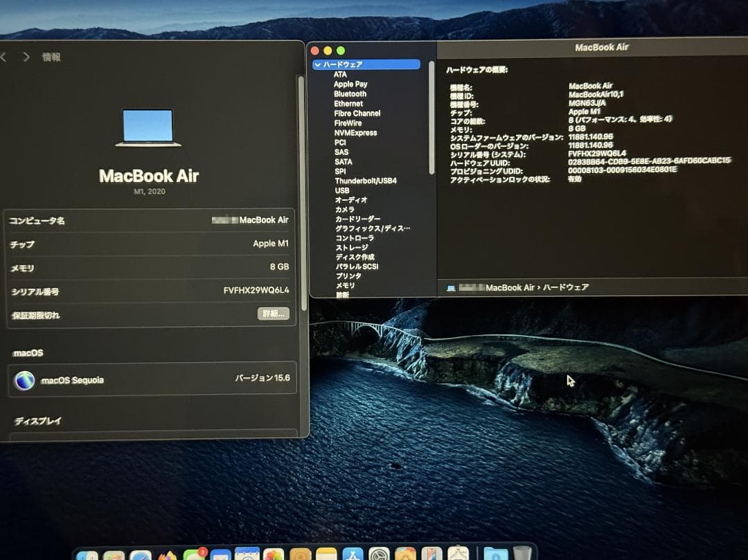The image size is (748, 560).
Task: Open the Mail app in the Dock
Action: coord(220,554)
